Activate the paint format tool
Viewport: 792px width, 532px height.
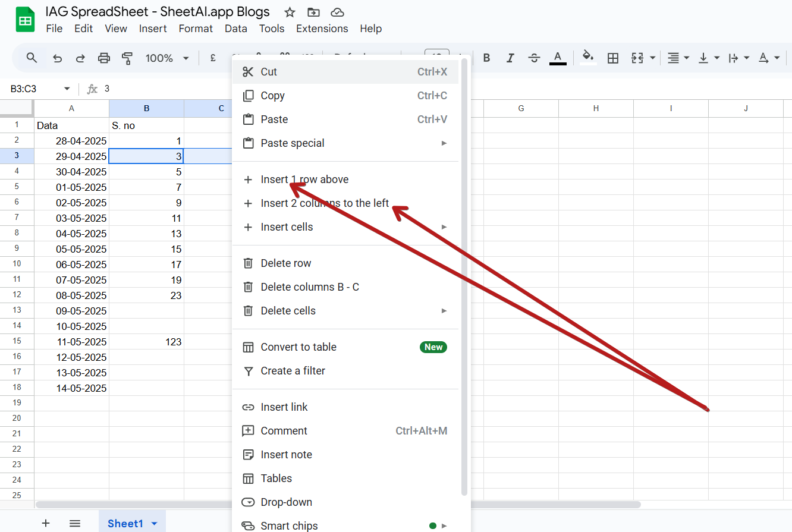point(127,58)
